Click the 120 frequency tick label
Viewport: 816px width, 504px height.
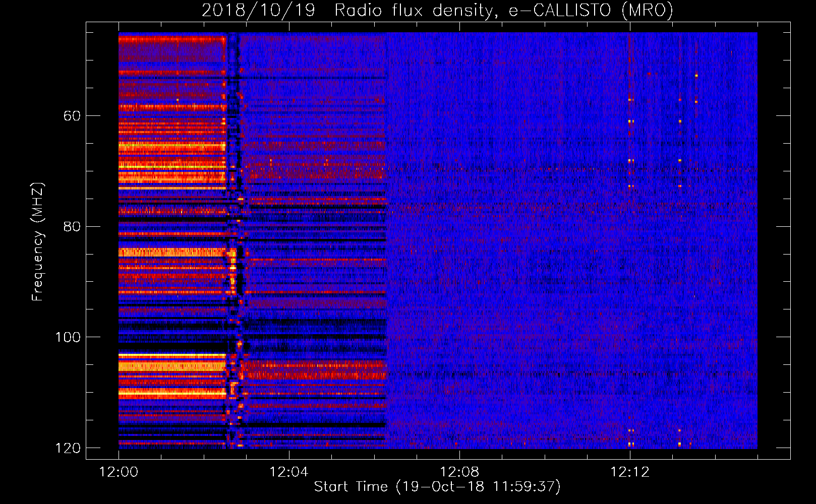(x=68, y=448)
